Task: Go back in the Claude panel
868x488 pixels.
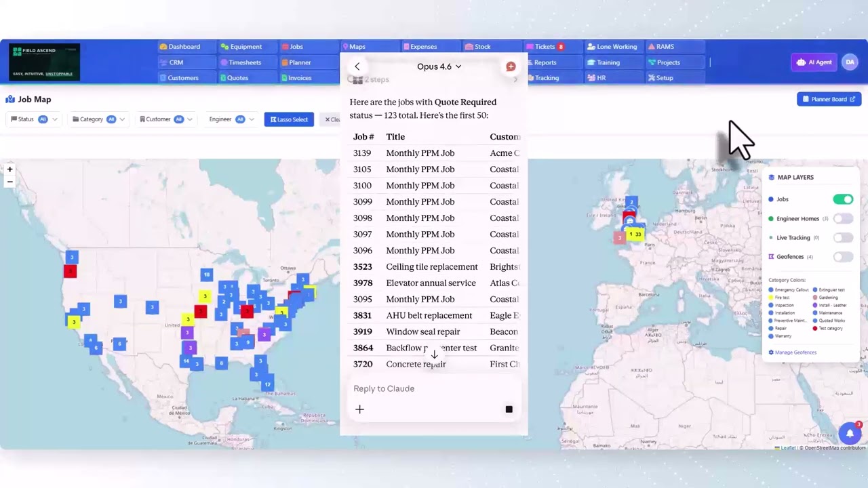Action: point(357,66)
